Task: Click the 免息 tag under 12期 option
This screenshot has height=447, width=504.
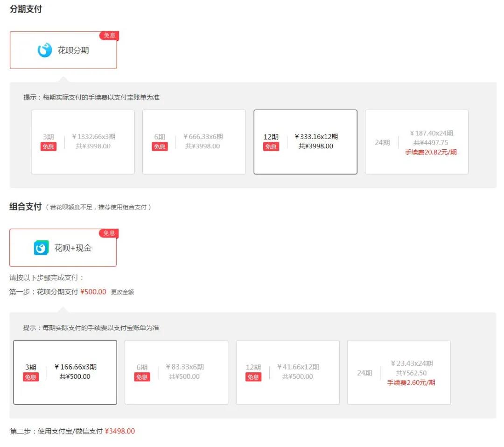Action: click(x=271, y=147)
